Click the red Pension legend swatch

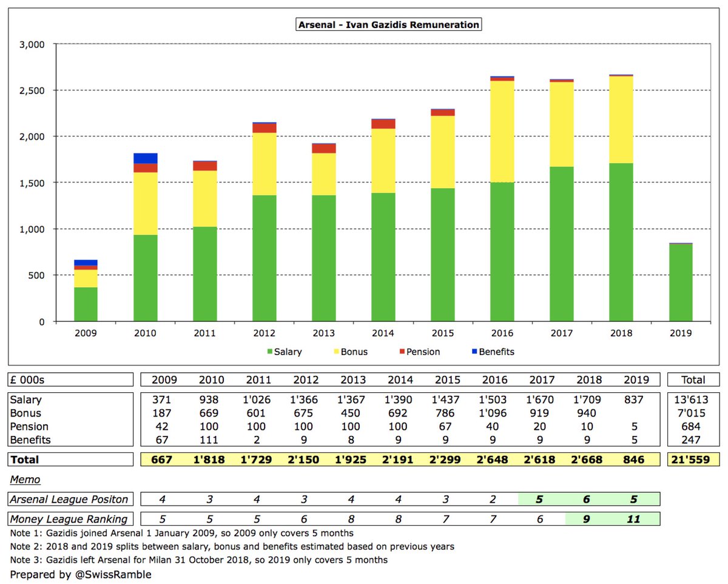pyautogui.click(x=401, y=351)
